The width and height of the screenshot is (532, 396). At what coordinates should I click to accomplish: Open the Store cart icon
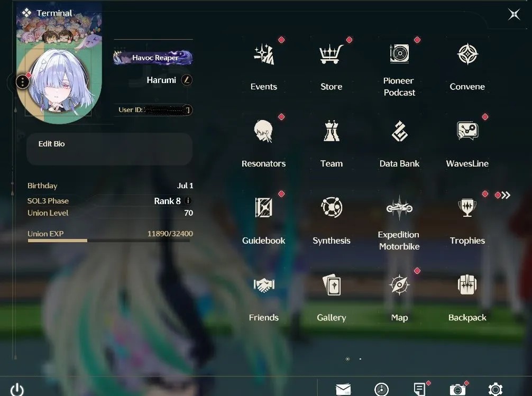pyautogui.click(x=331, y=54)
